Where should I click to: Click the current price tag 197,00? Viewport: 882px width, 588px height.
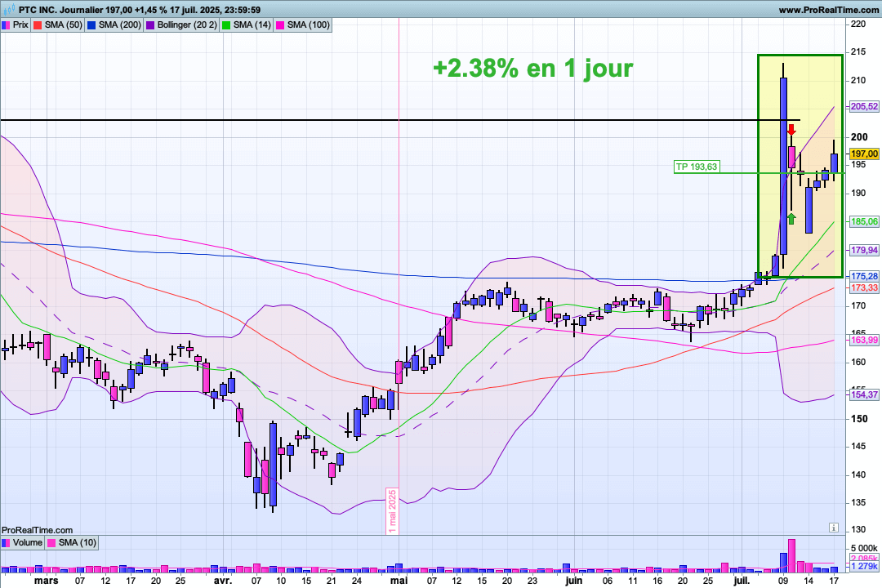click(864, 154)
